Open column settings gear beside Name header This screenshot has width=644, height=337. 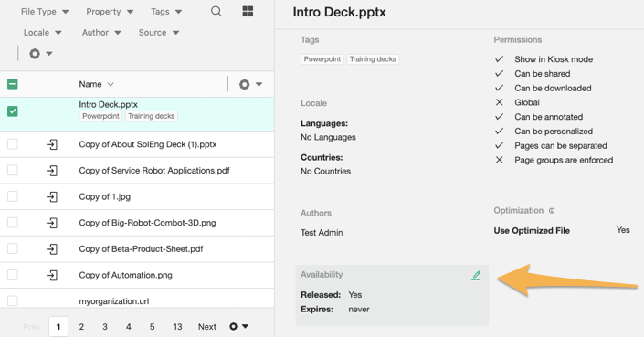point(245,84)
